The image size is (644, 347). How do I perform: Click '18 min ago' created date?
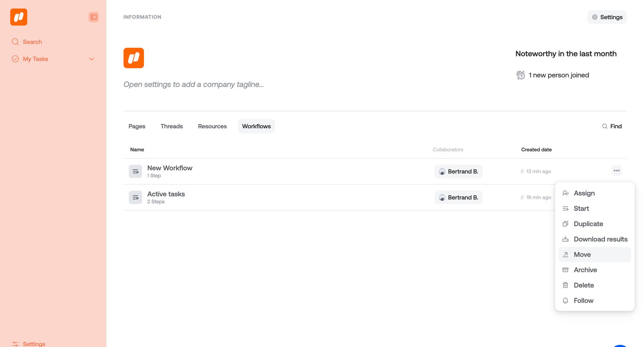click(x=538, y=197)
